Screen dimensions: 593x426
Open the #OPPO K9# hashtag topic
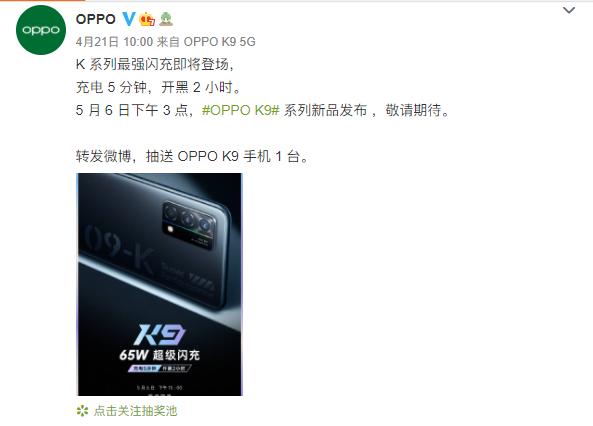241,110
